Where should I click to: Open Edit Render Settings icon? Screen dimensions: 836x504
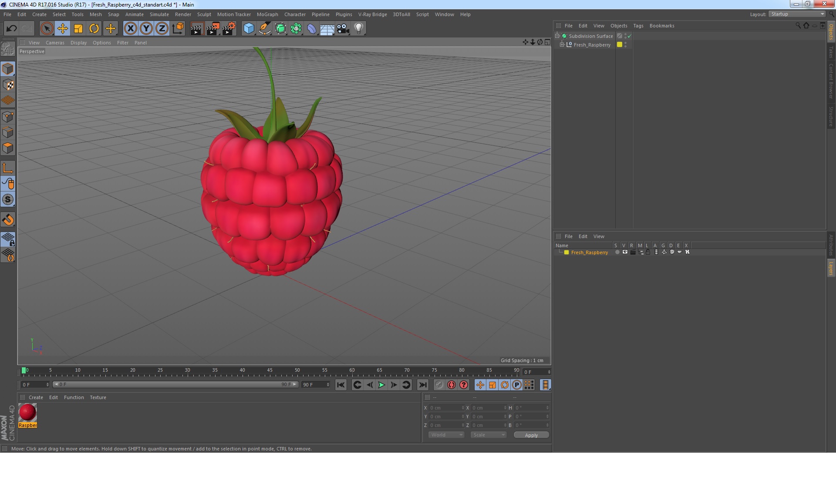[229, 29]
